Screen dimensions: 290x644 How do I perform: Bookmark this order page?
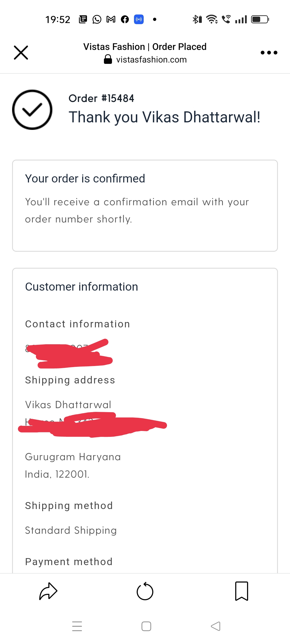click(242, 591)
